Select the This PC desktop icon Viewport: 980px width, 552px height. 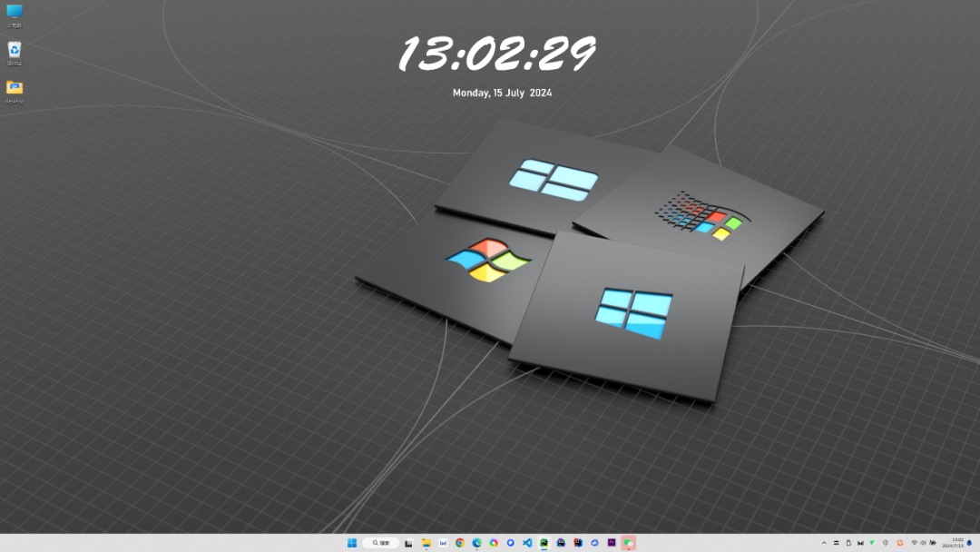[x=15, y=16]
